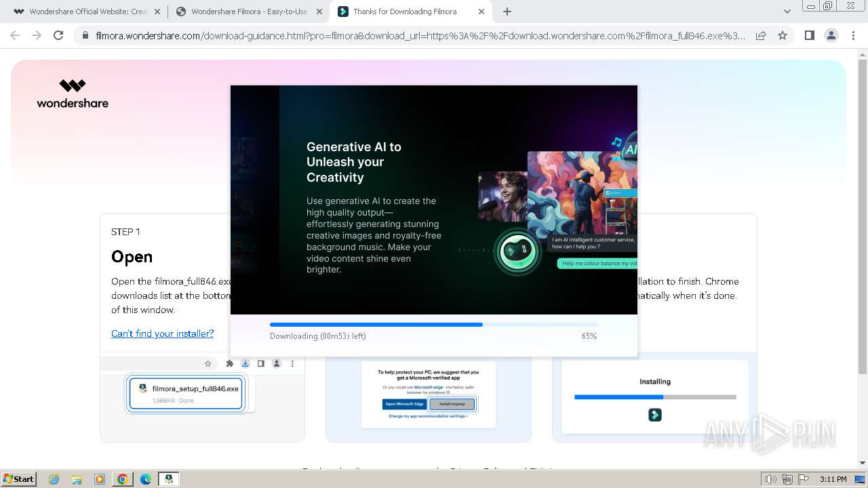This screenshot has width=868, height=488.
Task: View site information lock icon
Action: point(85,36)
